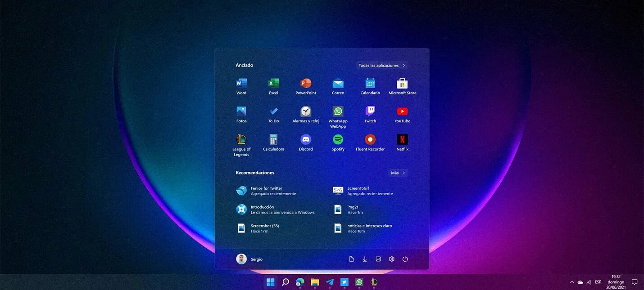Image resolution: width=644 pixels, height=290 pixels.
Task: Open the Downloads folder shortcut icon
Action: (365, 259)
